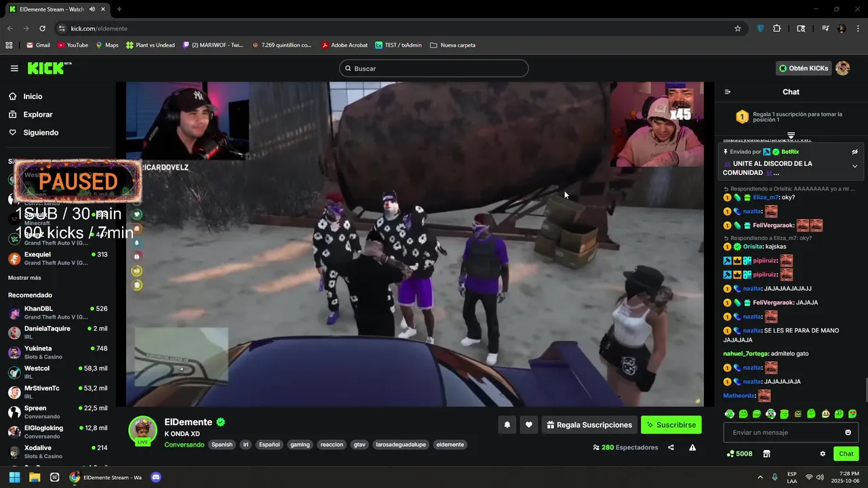Image resolution: width=868 pixels, height=488 pixels.
Task: Open notification bell for ElDemente
Action: [x=507, y=425]
